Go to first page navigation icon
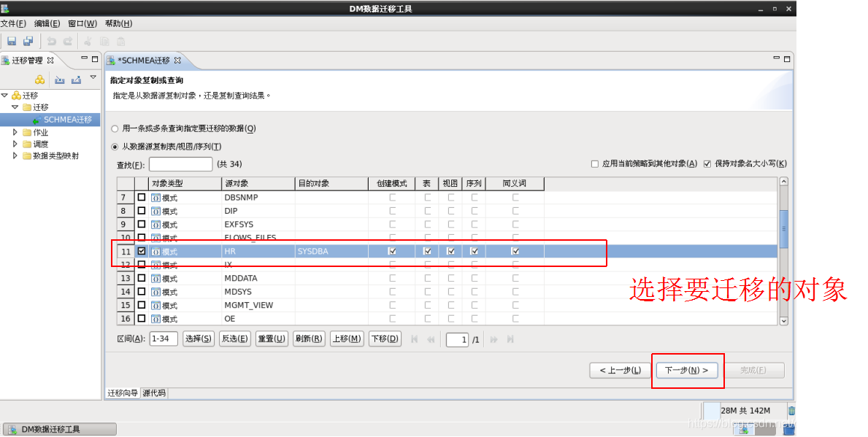This screenshot has height=437, width=868. coord(414,339)
